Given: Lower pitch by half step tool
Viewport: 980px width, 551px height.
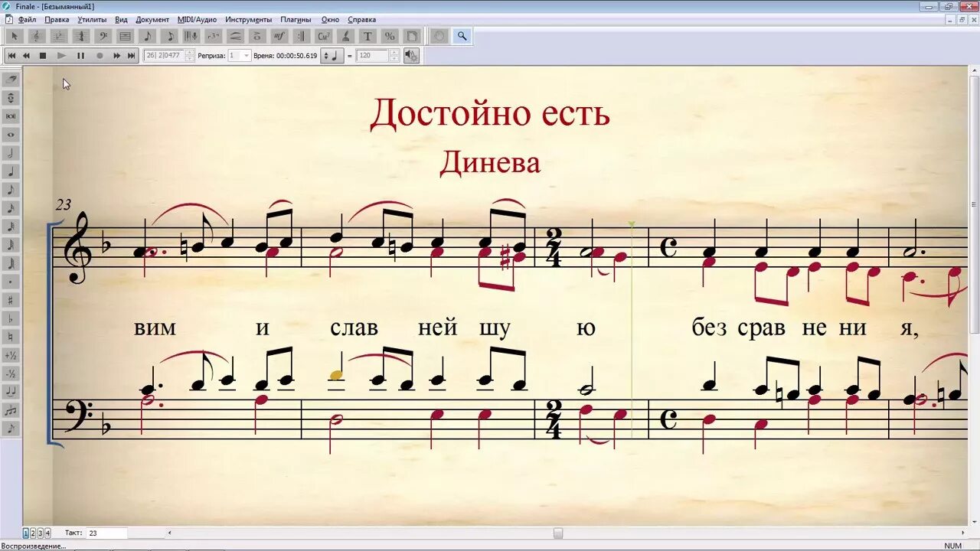Looking at the screenshot, I should (11, 374).
